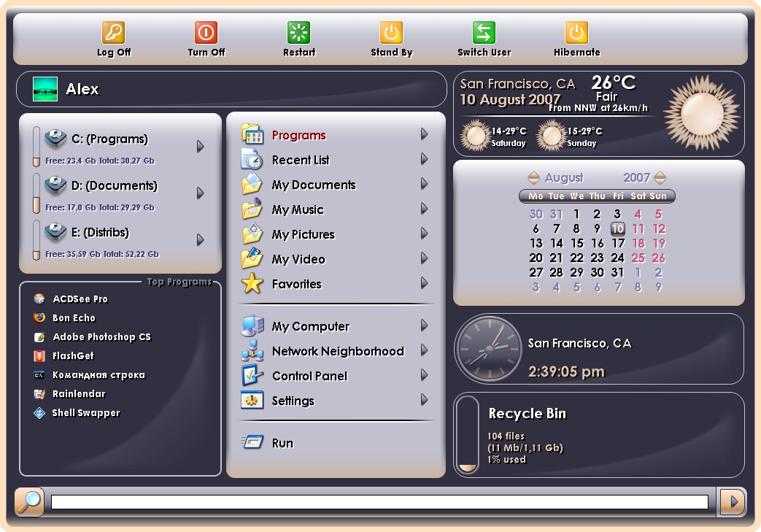
Task: Select August 17 in the calendar
Action: (x=617, y=243)
